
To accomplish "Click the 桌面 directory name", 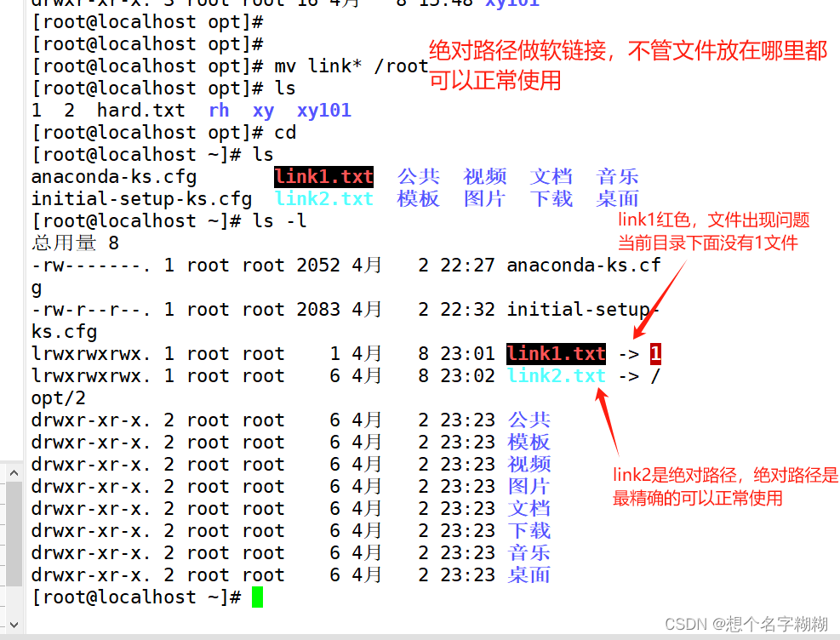I will [x=617, y=198].
